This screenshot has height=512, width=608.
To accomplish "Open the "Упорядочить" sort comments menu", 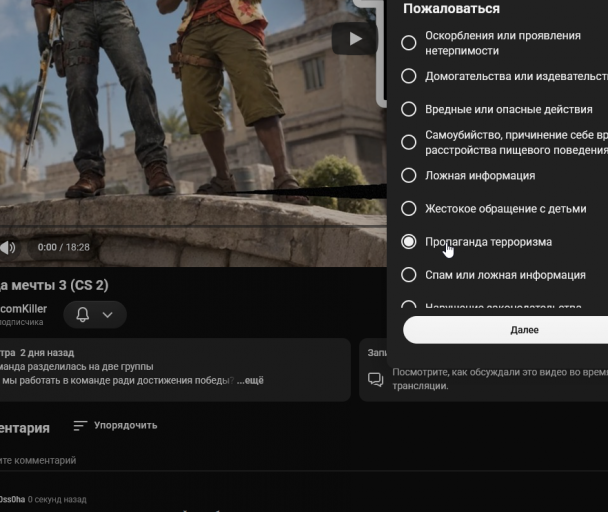I will pyautogui.click(x=115, y=426).
